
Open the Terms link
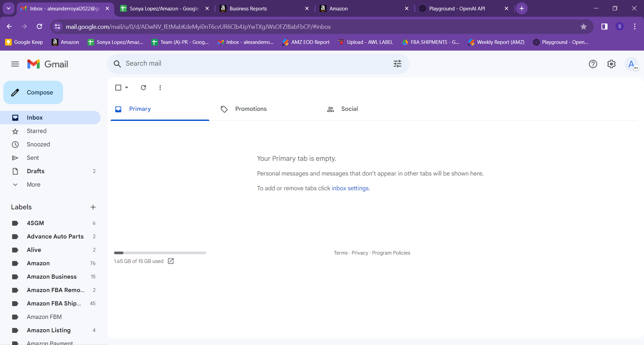tap(340, 253)
